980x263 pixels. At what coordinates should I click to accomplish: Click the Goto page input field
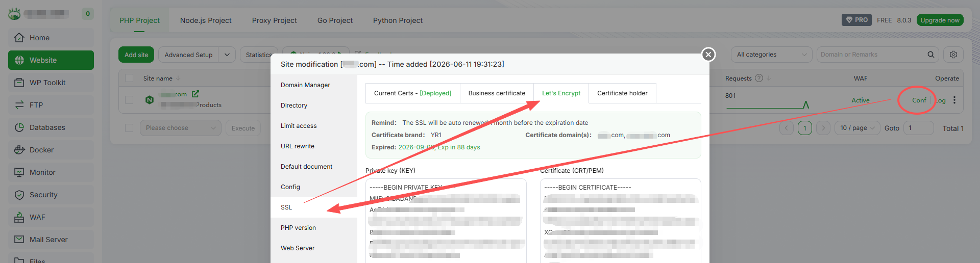coord(918,128)
